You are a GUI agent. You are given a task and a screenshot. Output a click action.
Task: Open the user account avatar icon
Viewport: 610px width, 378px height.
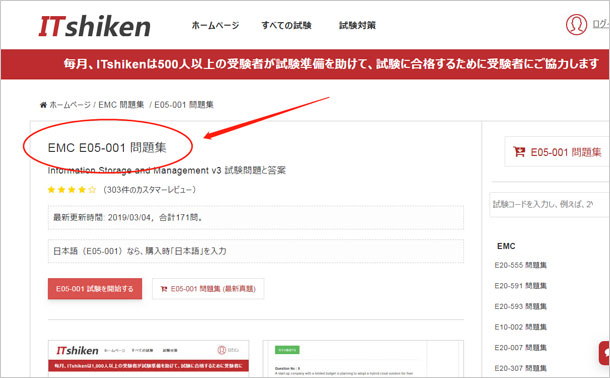pyautogui.click(x=576, y=24)
